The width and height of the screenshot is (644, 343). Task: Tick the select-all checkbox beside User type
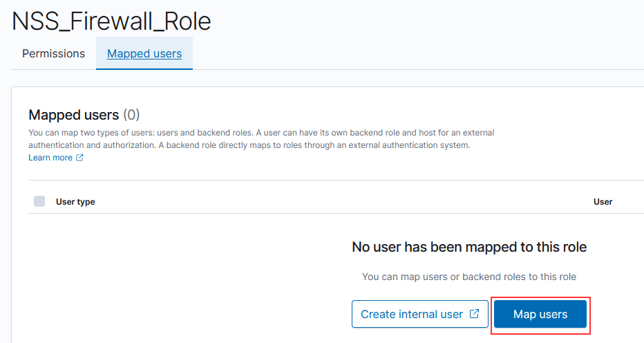pyautogui.click(x=39, y=201)
